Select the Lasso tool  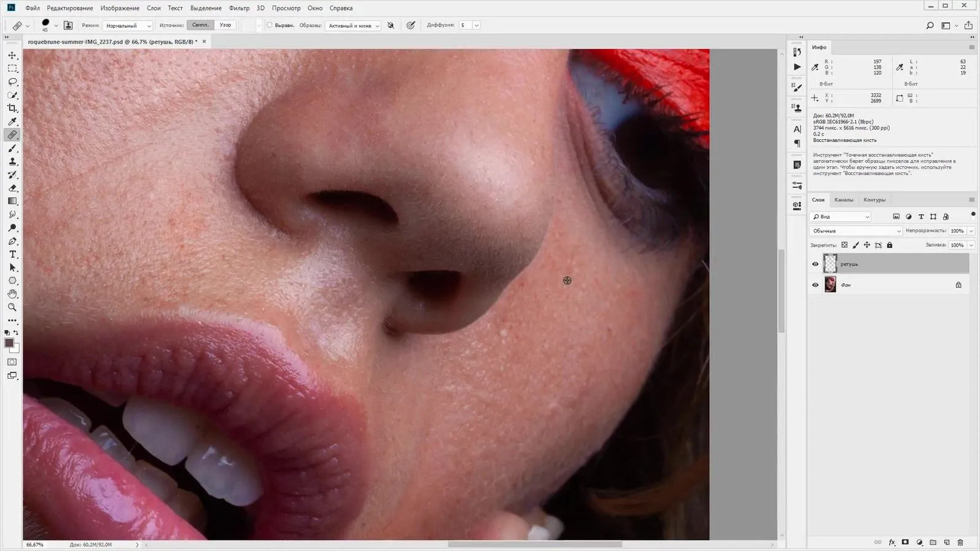tap(12, 82)
